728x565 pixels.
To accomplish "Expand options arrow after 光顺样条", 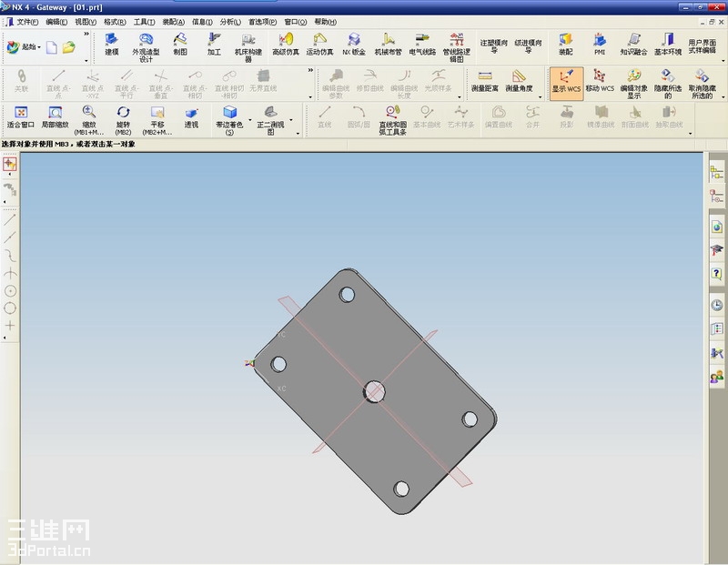I will pyautogui.click(x=460, y=97).
